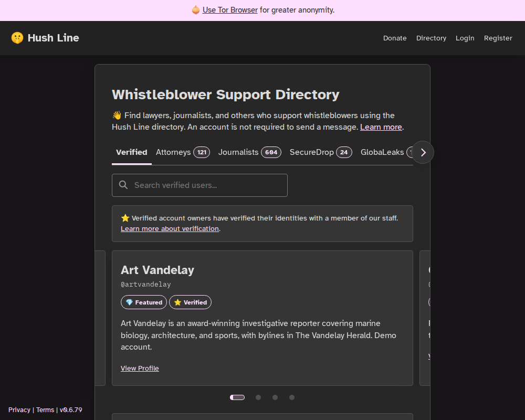Open the Terms link in footer
The width and height of the screenshot is (525, 420).
click(x=45, y=409)
